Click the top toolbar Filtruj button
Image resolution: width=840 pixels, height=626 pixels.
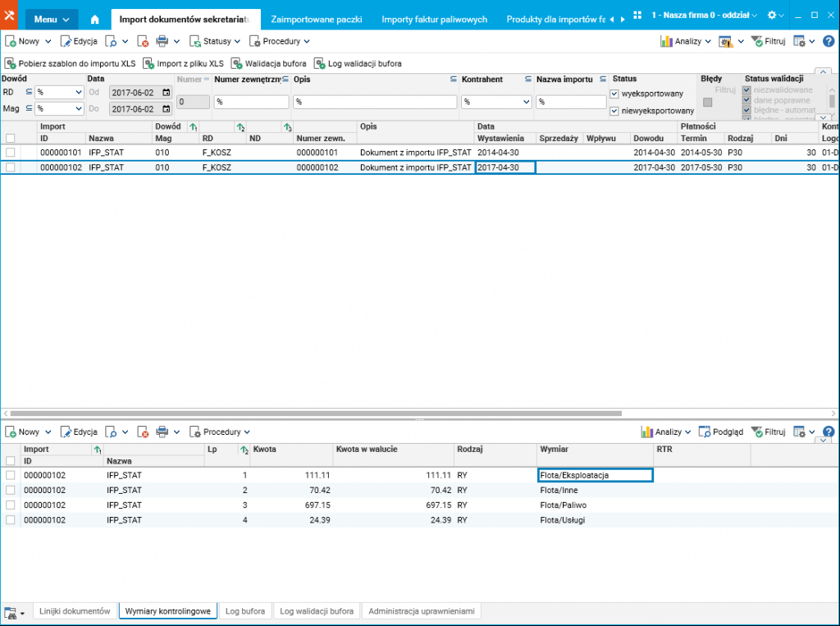point(768,41)
